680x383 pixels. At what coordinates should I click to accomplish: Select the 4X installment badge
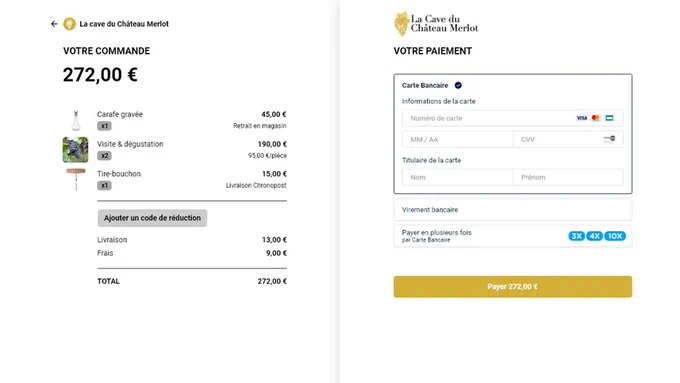(x=594, y=236)
